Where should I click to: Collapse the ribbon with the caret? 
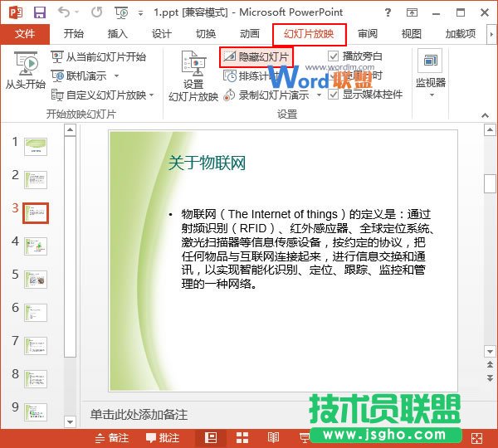click(x=485, y=115)
